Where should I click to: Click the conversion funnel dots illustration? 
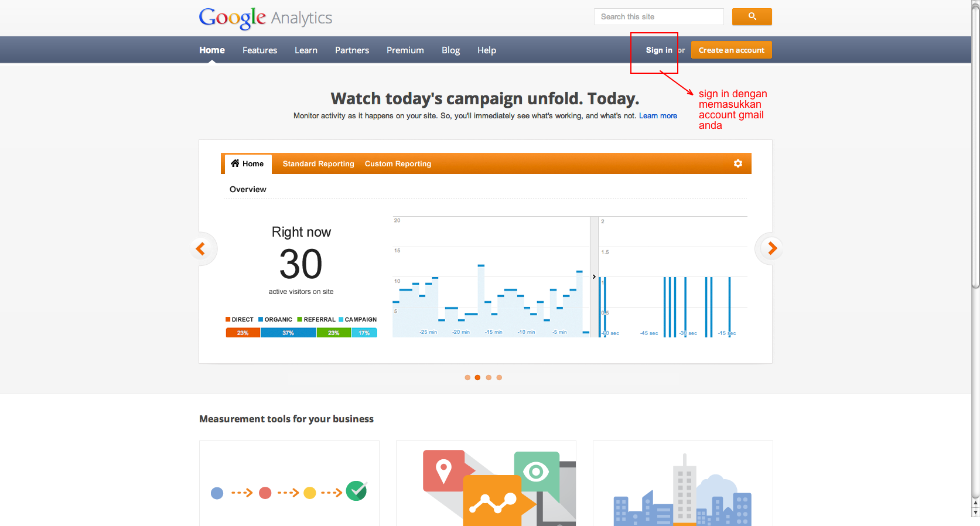pyautogui.click(x=289, y=492)
